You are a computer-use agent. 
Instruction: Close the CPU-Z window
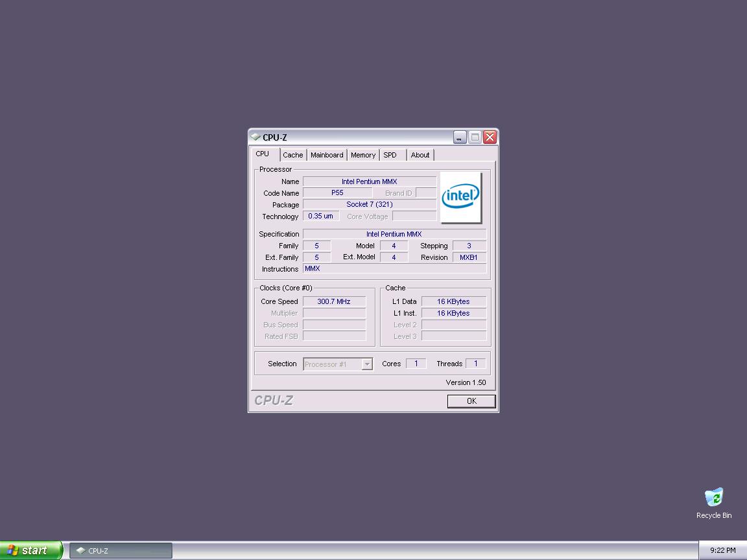[490, 137]
